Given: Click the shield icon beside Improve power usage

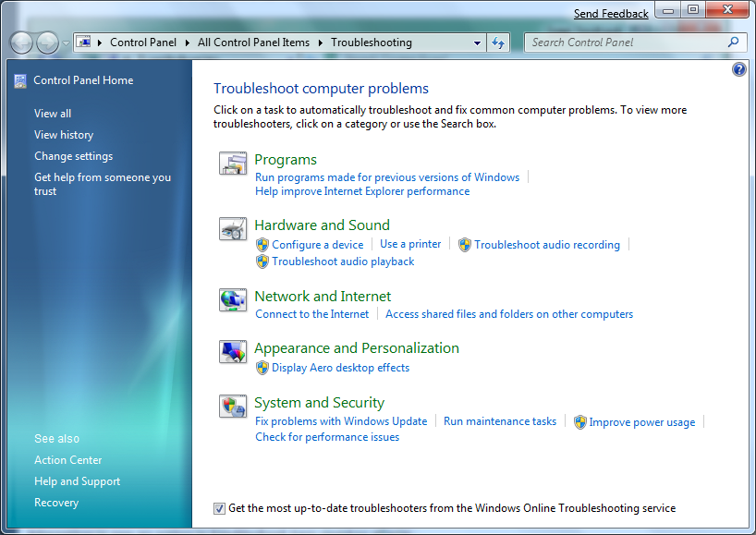Looking at the screenshot, I should click(580, 422).
